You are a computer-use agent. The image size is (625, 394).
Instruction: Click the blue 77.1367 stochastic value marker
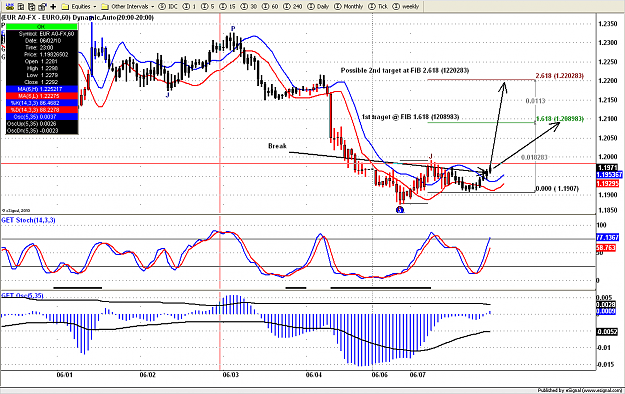tap(607, 237)
